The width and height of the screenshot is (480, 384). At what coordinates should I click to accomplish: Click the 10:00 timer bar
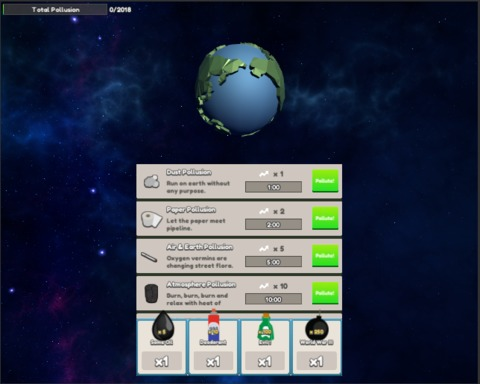[273, 299]
